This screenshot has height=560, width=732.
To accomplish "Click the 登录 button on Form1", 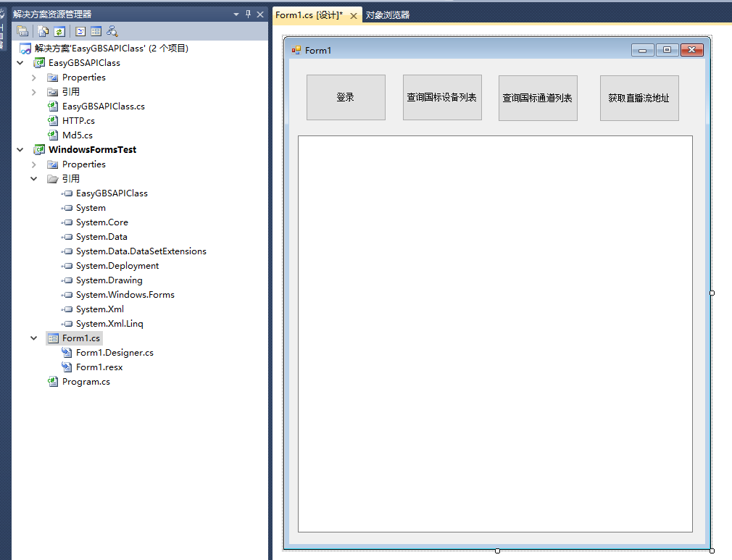I will coord(346,98).
